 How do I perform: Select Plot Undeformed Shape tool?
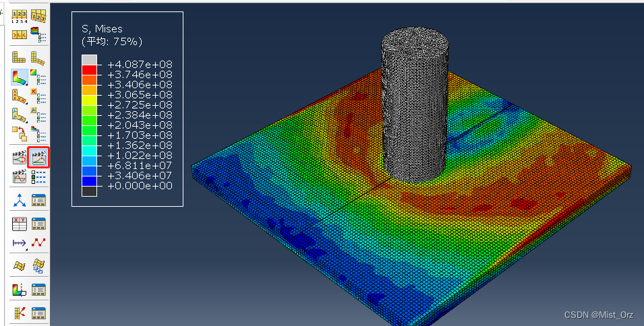tap(19, 59)
